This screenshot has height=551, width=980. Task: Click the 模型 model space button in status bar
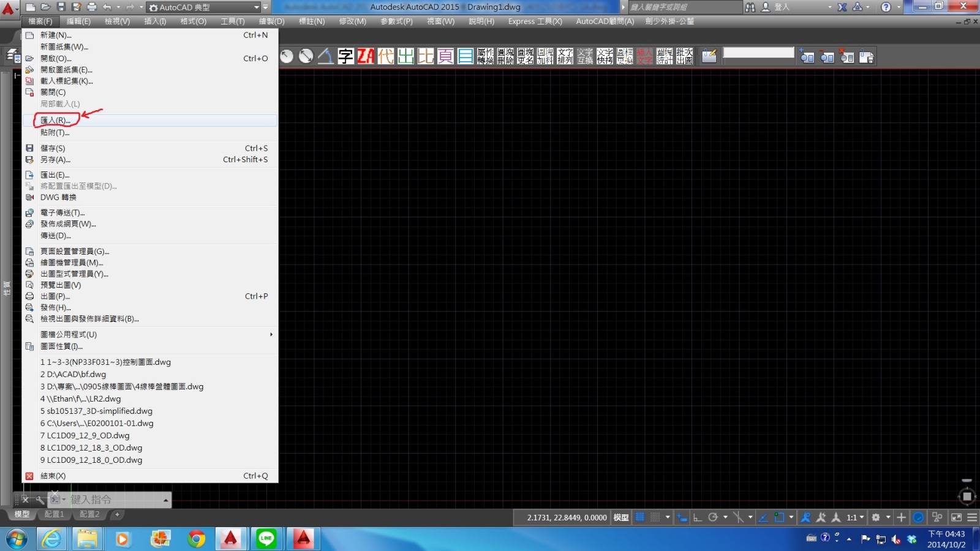click(621, 517)
